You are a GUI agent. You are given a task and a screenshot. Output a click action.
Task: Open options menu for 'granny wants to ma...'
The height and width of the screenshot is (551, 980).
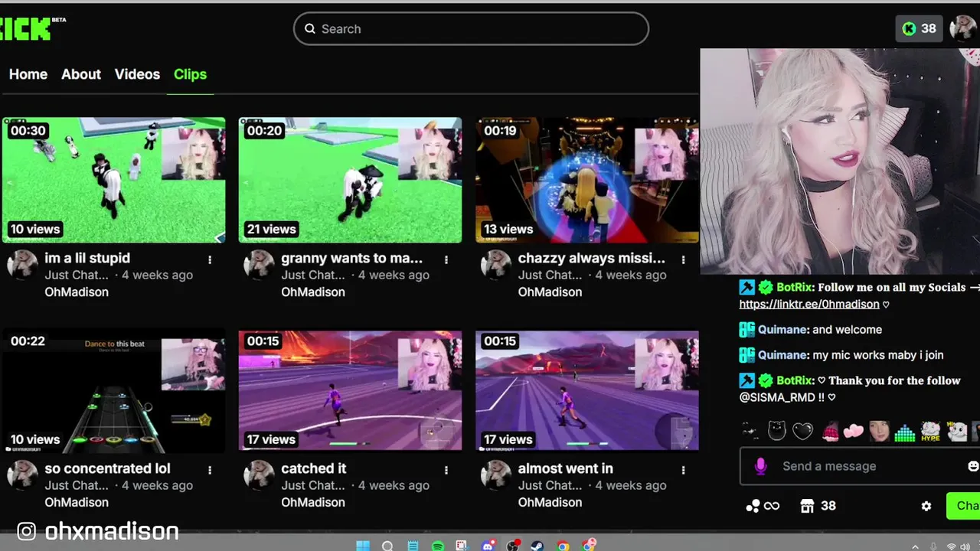446,259
